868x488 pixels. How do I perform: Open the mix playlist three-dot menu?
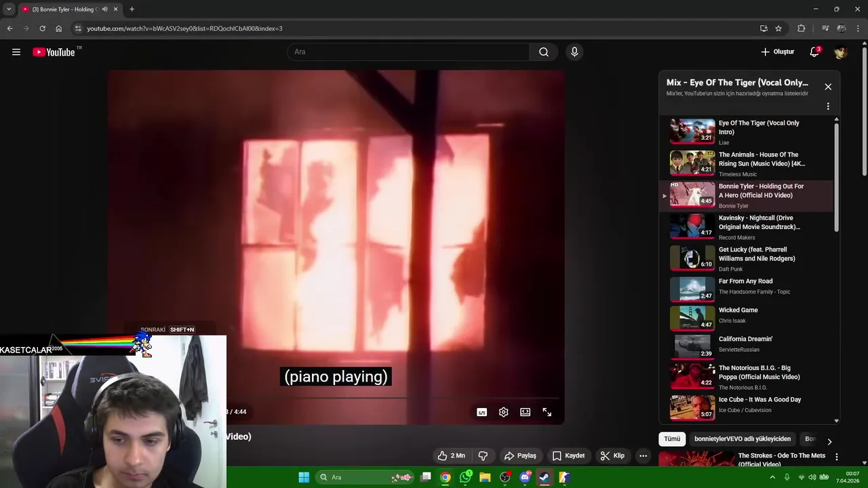[828, 106]
